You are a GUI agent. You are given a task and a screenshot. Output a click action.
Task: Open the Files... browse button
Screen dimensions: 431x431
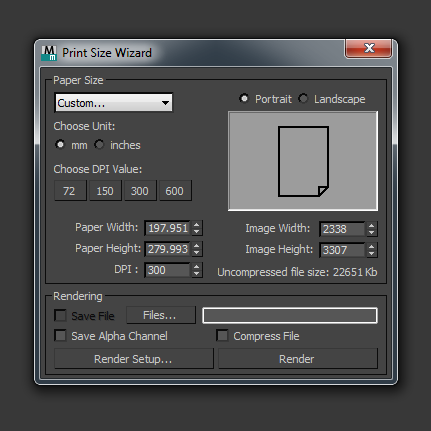[161, 315]
